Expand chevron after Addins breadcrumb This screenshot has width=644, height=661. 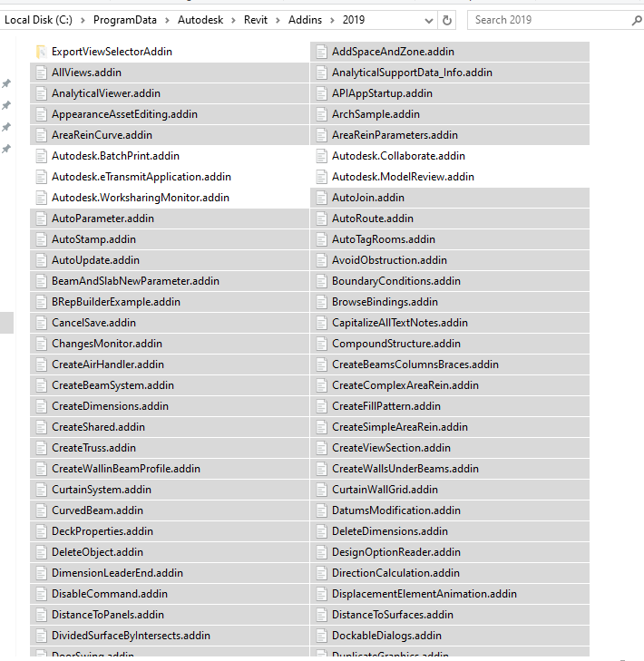(332, 20)
